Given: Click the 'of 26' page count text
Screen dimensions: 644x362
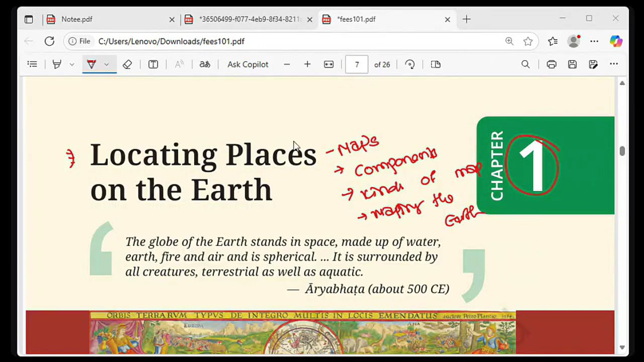Looking at the screenshot, I should pos(382,64).
